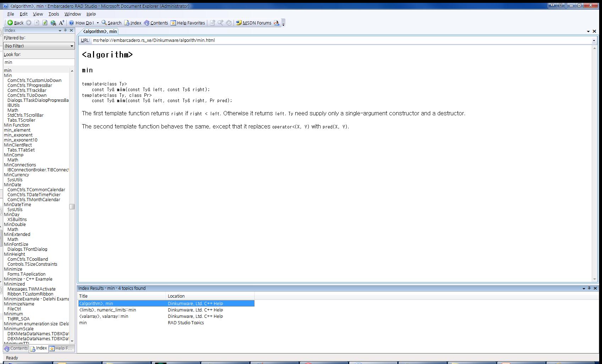Open the Tools menu
Viewport: 602px width, 364px height.
[54, 14]
